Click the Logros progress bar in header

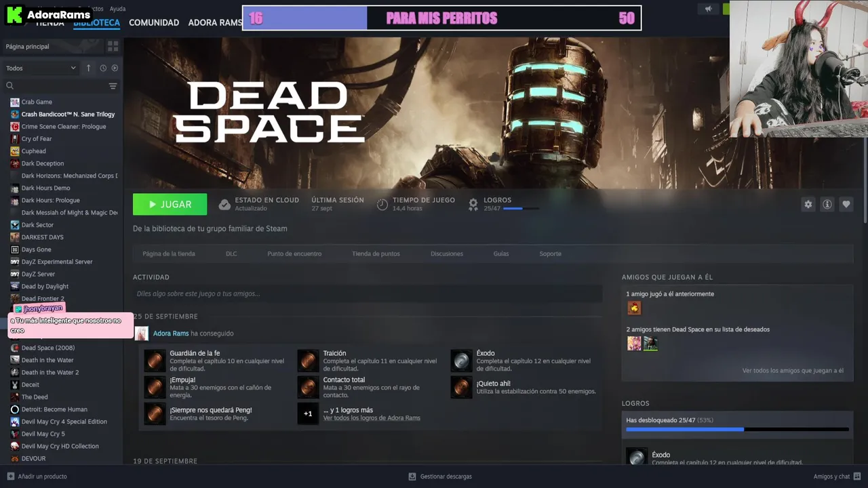pos(521,209)
